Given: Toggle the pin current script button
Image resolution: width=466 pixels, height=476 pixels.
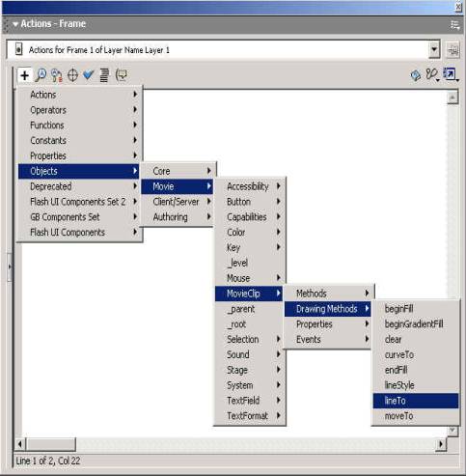Looking at the screenshot, I should click(x=452, y=50).
